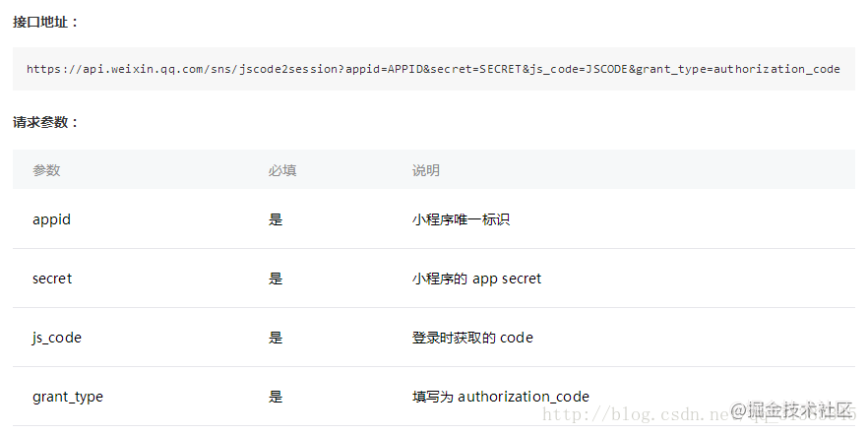The image size is (868, 434).
Task: Click 是 in the appid row
Action: tap(276, 219)
